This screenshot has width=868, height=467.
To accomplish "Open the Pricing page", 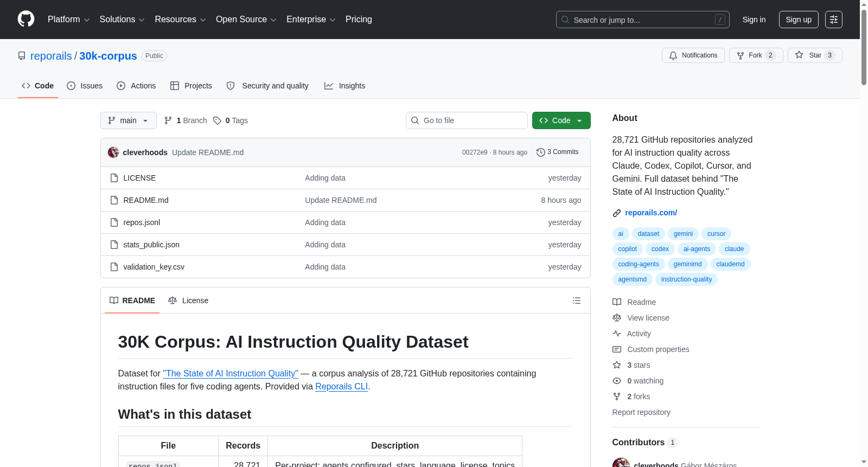I will (359, 20).
